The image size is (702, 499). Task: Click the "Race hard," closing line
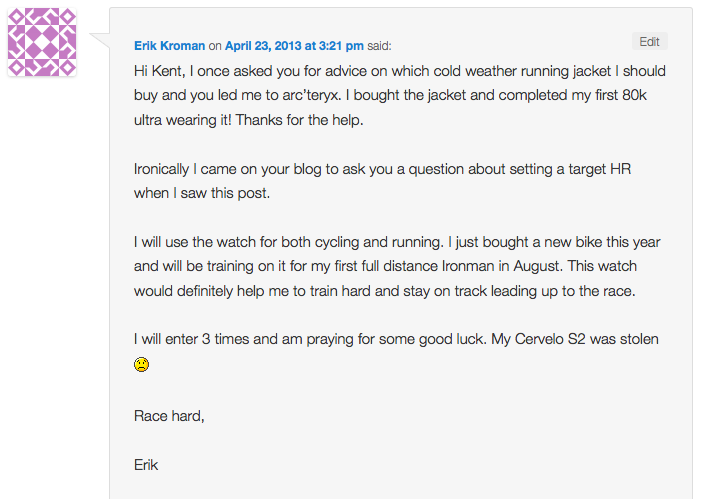coord(169,415)
